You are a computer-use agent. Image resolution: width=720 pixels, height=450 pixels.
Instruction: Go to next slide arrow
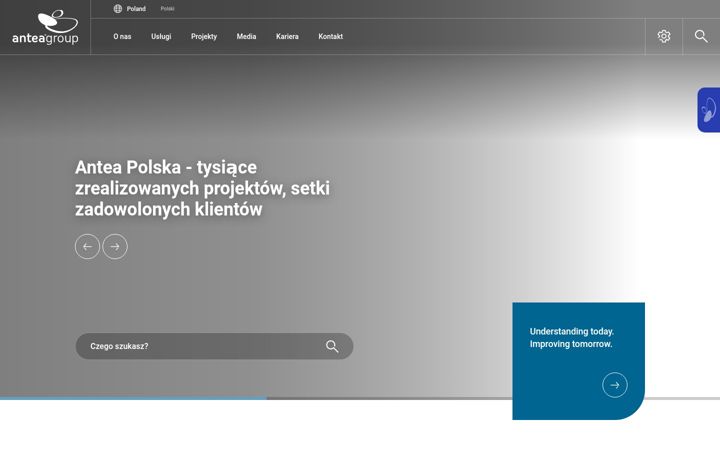pos(115,247)
